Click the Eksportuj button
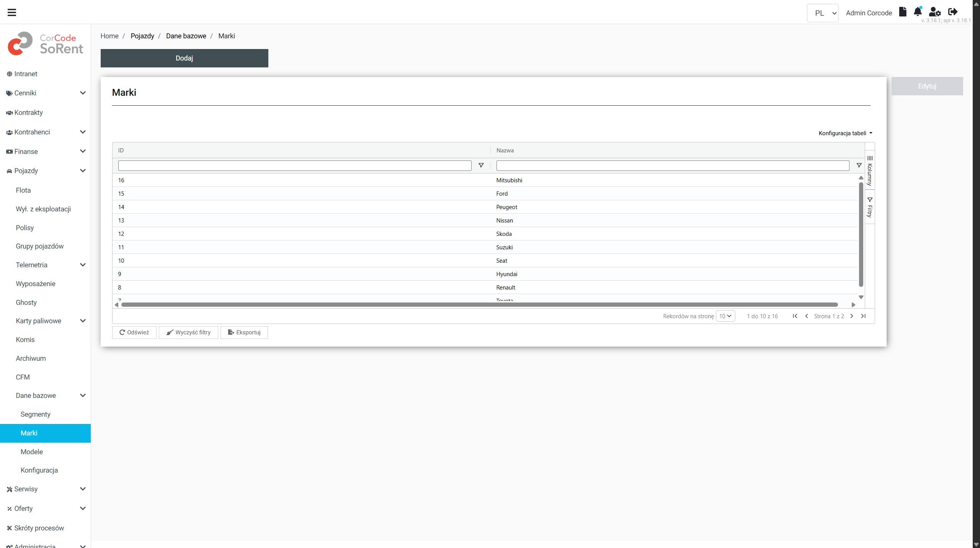 [x=244, y=332]
